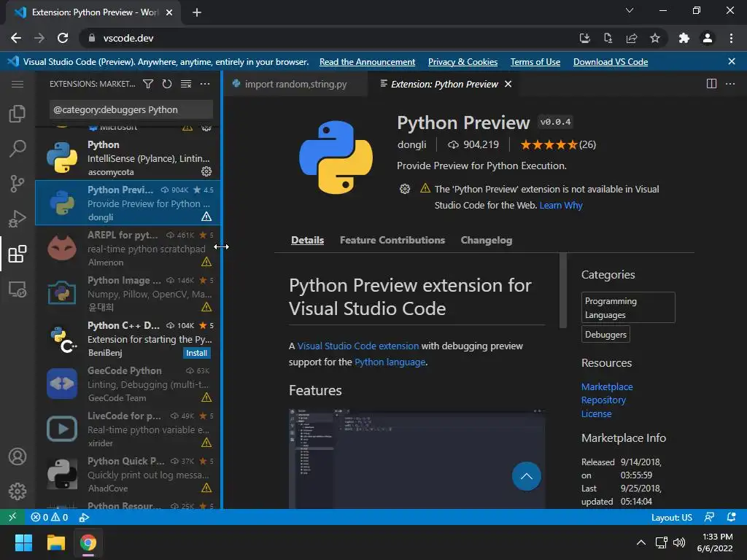Open the remote window indicator in status bar
747x560 pixels.
pos(12,517)
